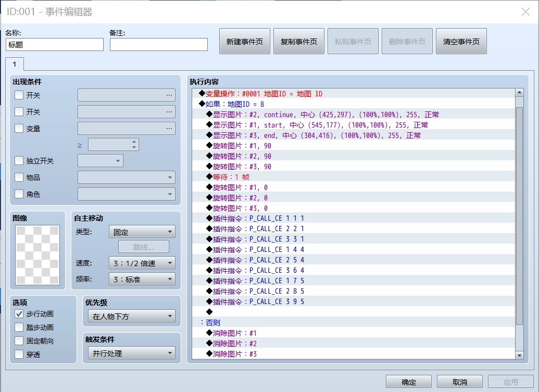Click the 新建事件页 button
The height and width of the screenshot is (392, 539).
(x=245, y=42)
